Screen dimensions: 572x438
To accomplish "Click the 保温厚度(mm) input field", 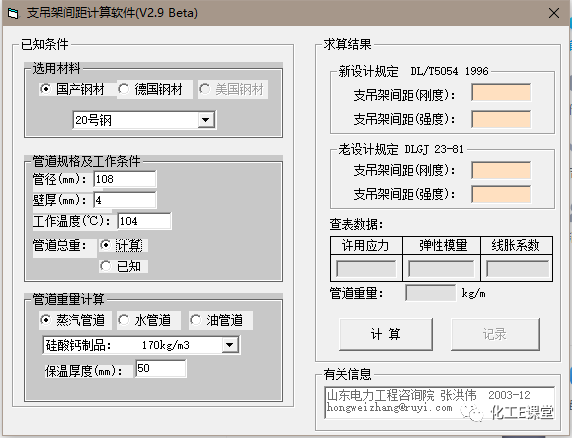I will (161, 368).
